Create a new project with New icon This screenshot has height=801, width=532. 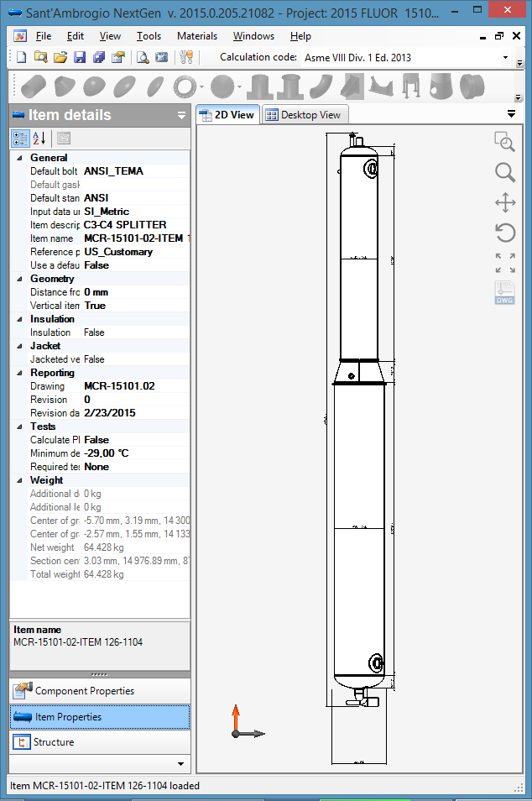22,57
